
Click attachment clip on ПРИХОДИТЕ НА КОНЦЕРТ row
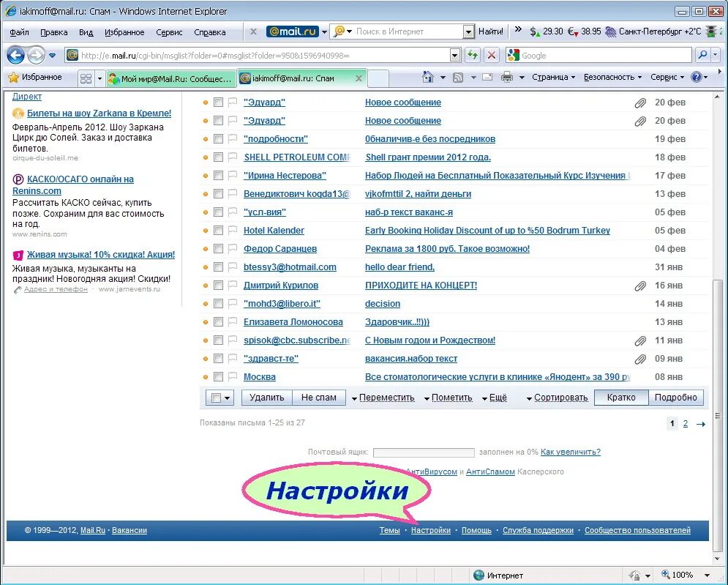[640, 286]
